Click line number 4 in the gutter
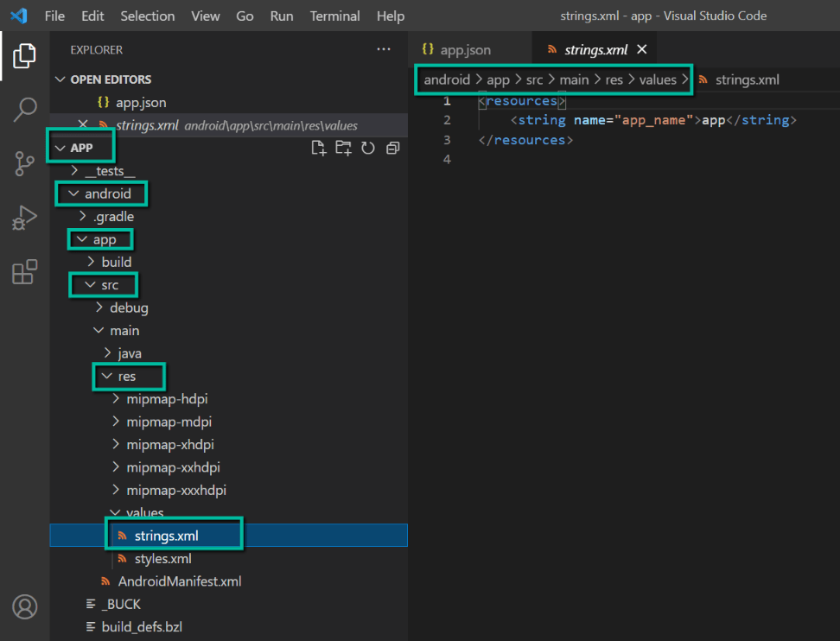The height and width of the screenshot is (641, 840). pyautogui.click(x=447, y=159)
